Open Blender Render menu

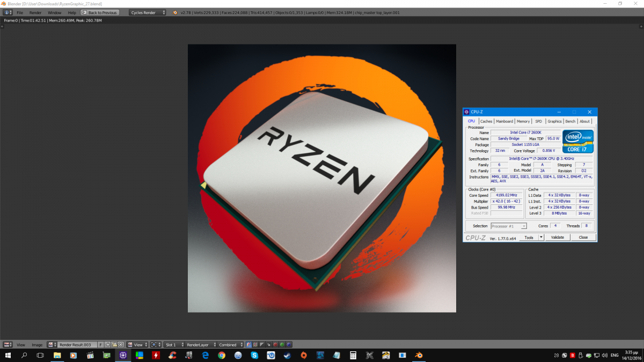point(35,12)
